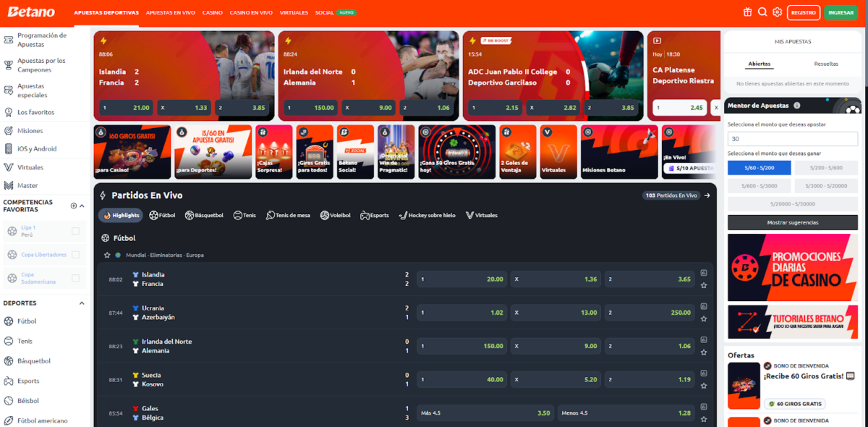This screenshot has width=868, height=427.
Task: Open the gift promotions icon in header
Action: (748, 12)
